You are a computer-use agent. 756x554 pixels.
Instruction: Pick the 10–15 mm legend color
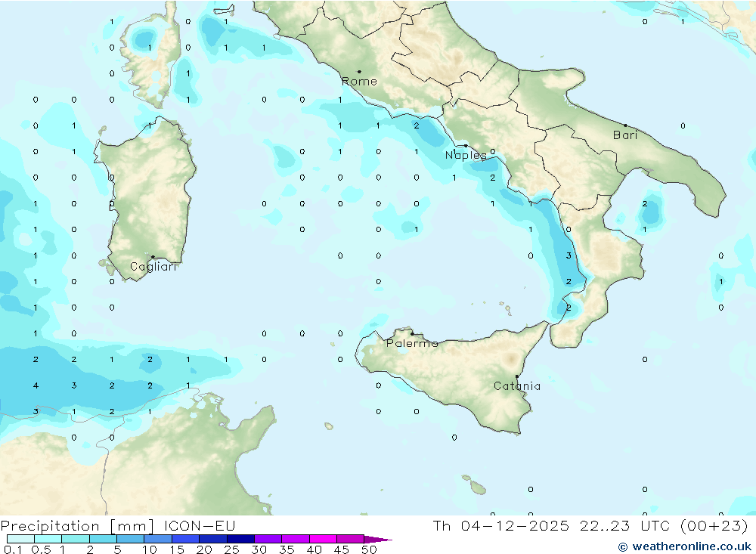coord(158,539)
